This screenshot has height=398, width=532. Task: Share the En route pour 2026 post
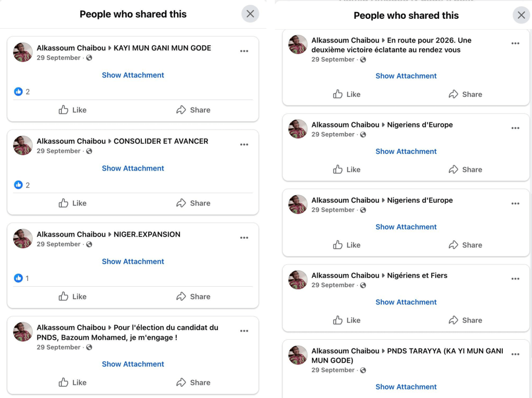coord(465,94)
